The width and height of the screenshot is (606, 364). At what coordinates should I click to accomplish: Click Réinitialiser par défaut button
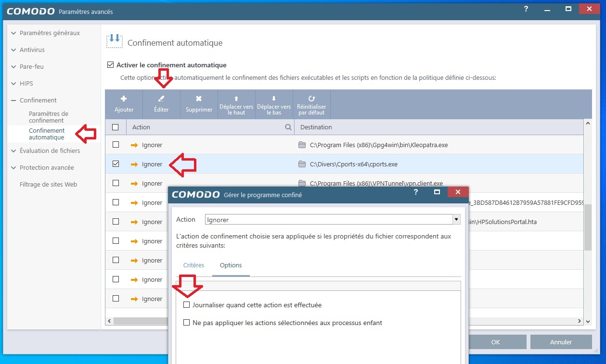coord(311,104)
